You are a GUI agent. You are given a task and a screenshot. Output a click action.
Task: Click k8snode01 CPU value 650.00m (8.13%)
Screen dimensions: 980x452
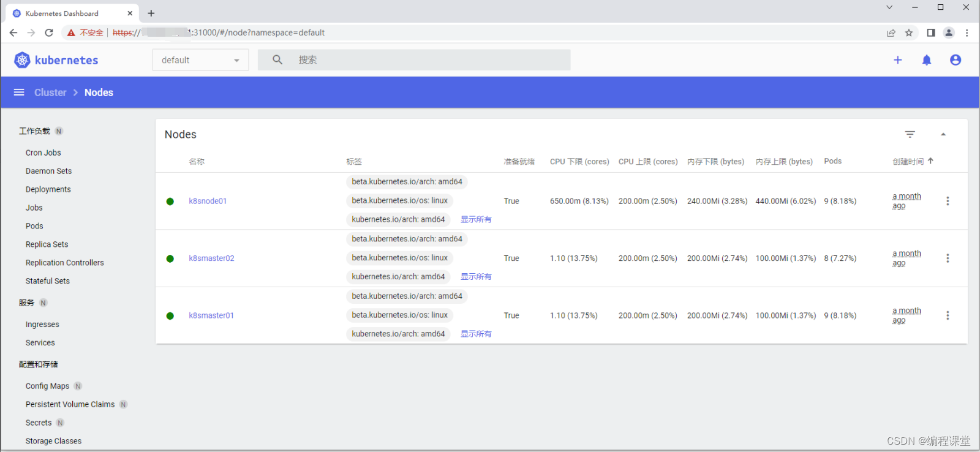(579, 201)
